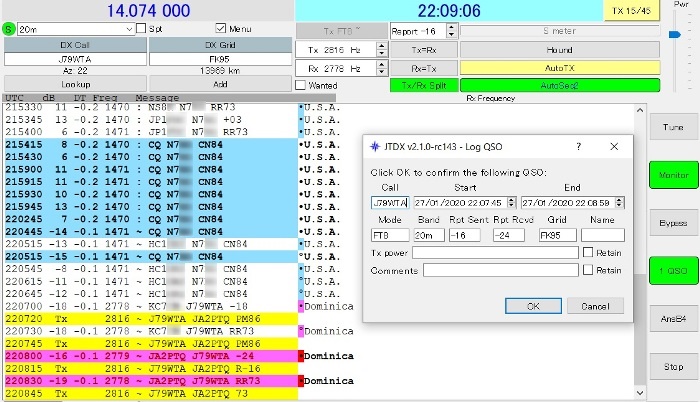Click the Call field in Log QSO dialog
Screen dimensions: 700x402
[390, 203]
